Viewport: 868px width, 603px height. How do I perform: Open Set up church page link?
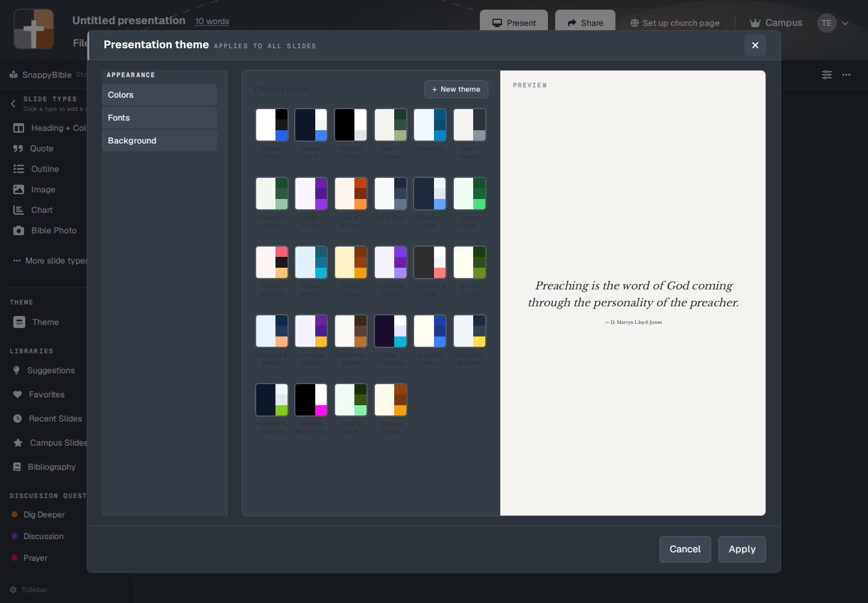[675, 23]
